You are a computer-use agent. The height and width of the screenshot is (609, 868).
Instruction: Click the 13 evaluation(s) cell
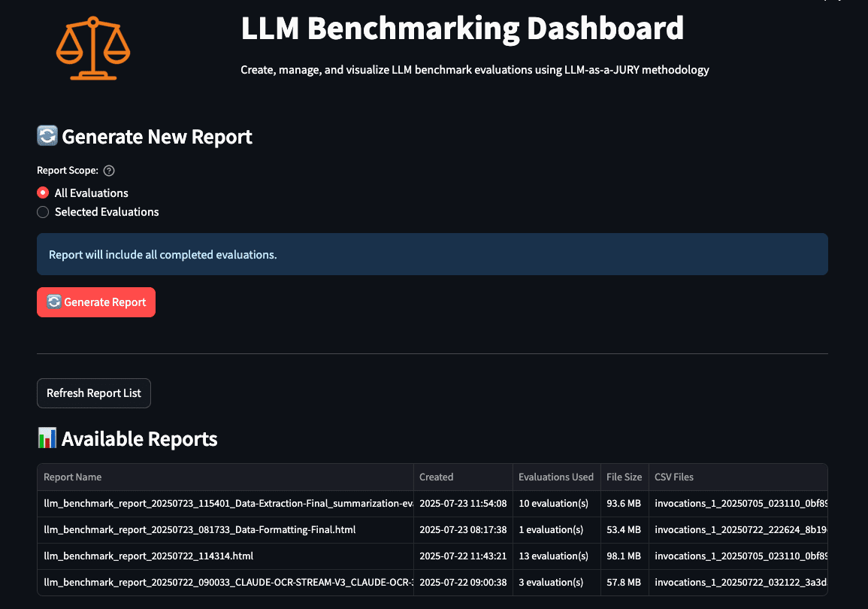pyautogui.click(x=554, y=556)
